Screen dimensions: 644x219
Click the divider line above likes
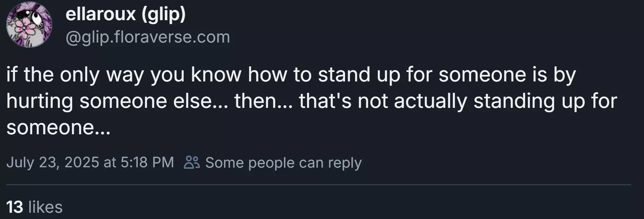[319, 185]
